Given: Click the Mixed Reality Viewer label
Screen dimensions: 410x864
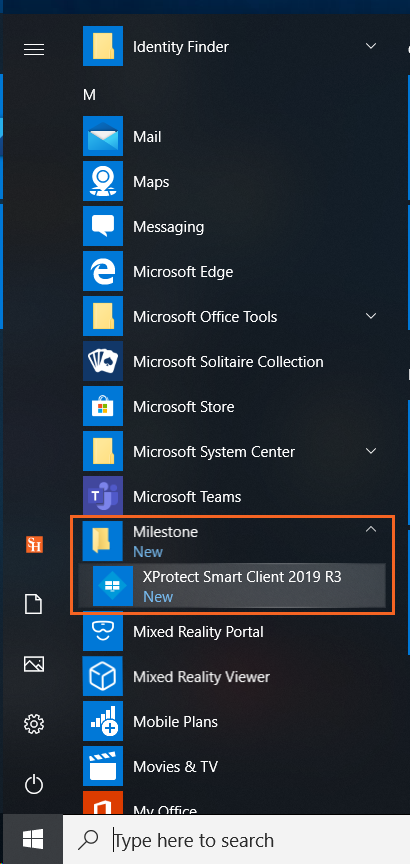Looking at the screenshot, I should [x=201, y=677].
